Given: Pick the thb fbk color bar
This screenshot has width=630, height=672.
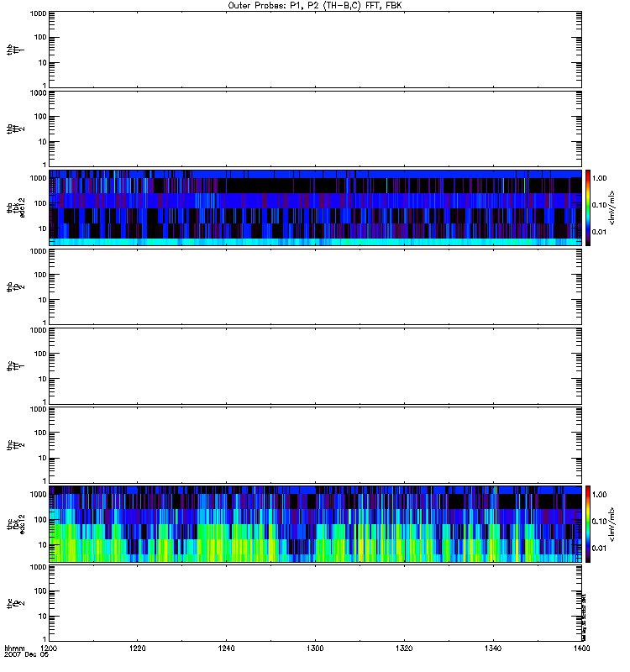Looking at the screenshot, I should click(x=588, y=207).
